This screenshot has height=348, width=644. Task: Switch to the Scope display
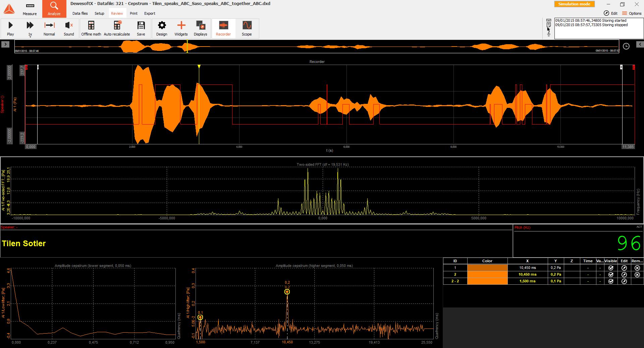[247, 28]
